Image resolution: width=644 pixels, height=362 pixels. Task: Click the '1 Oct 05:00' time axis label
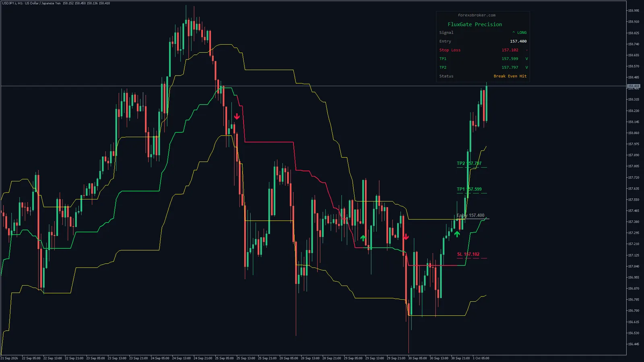point(481,358)
